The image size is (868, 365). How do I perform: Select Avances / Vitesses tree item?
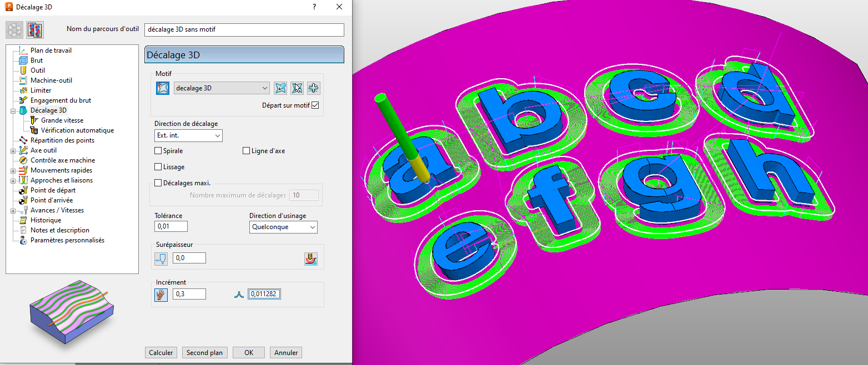click(58, 210)
